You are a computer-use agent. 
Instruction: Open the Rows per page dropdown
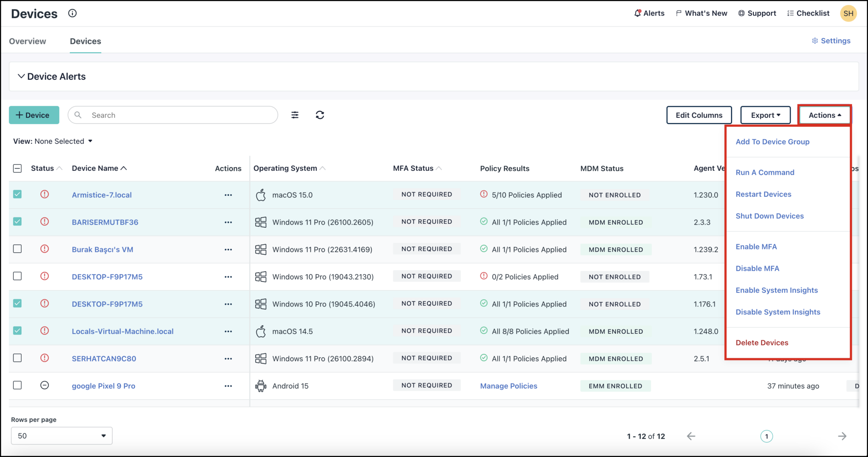pos(61,435)
